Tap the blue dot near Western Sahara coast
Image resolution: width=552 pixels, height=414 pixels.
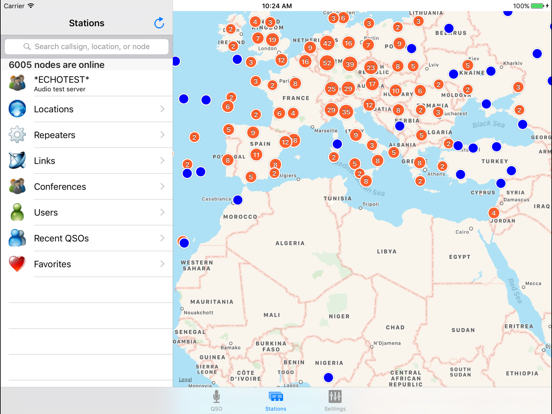pos(184,243)
